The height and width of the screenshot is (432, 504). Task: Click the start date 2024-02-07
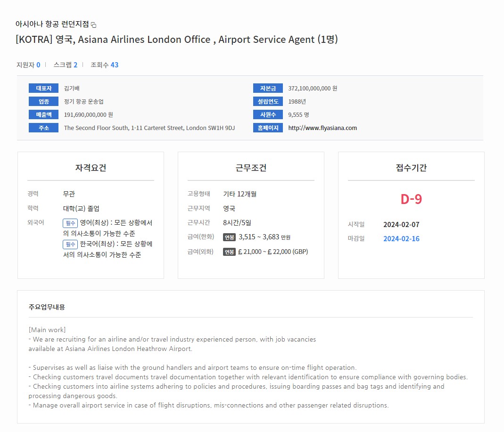[x=401, y=225]
